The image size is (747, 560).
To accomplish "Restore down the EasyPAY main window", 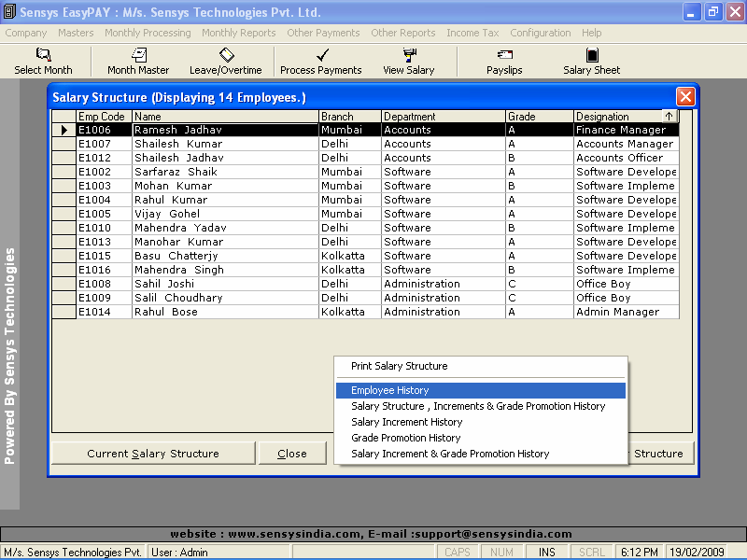I will pos(713,12).
